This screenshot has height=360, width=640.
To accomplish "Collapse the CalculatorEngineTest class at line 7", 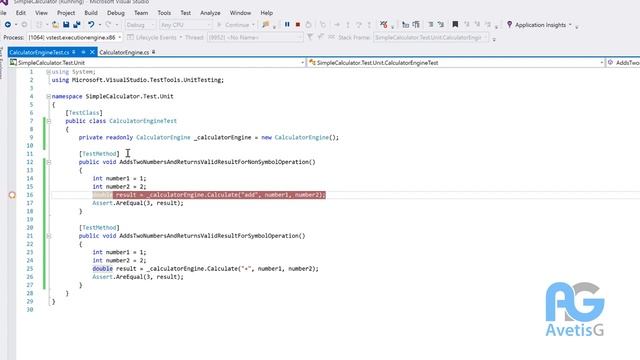I will tap(49, 121).
